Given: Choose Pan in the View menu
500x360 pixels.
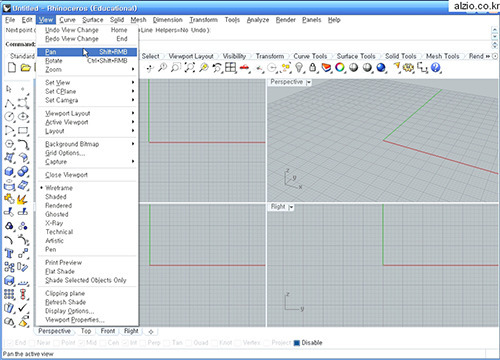Looking at the screenshot, I should pos(87,52).
